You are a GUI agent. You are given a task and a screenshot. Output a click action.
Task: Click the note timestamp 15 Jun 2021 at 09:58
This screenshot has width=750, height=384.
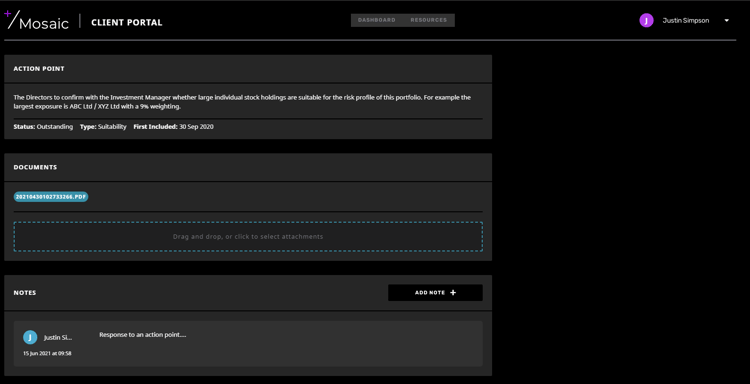click(x=47, y=353)
